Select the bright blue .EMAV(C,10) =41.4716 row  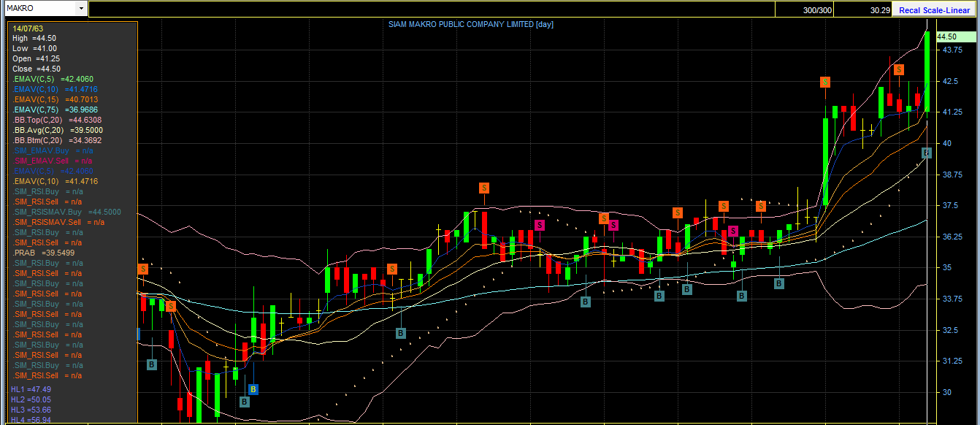point(55,89)
